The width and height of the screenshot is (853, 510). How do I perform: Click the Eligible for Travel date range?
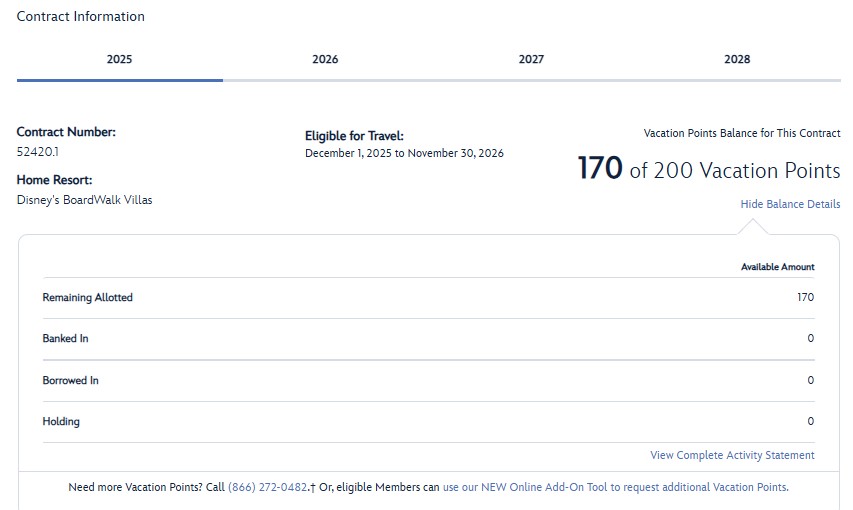[x=404, y=154]
